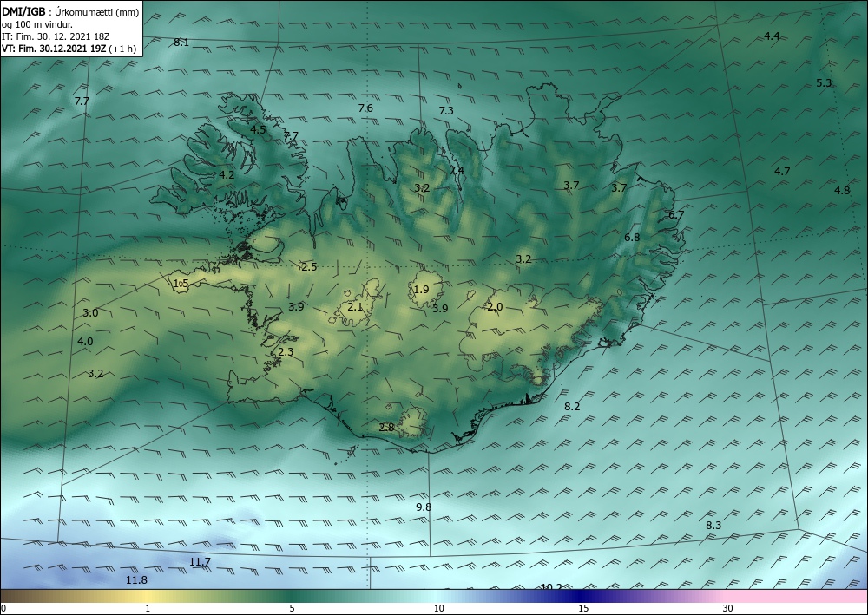The image size is (868, 615).
Task: Select the 6.8 value label
Action: [632, 238]
